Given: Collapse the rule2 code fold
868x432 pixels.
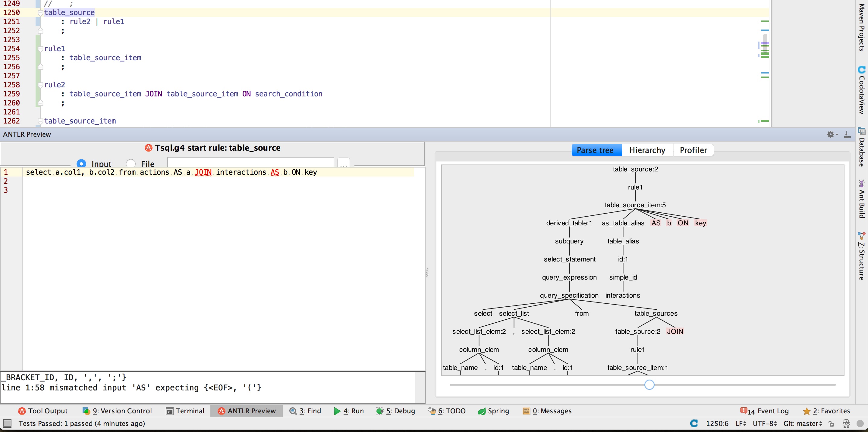Looking at the screenshot, I should tap(40, 85).
